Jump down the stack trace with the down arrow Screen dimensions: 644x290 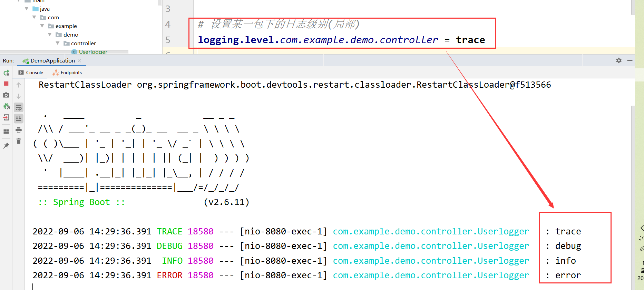pyautogui.click(x=19, y=96)
